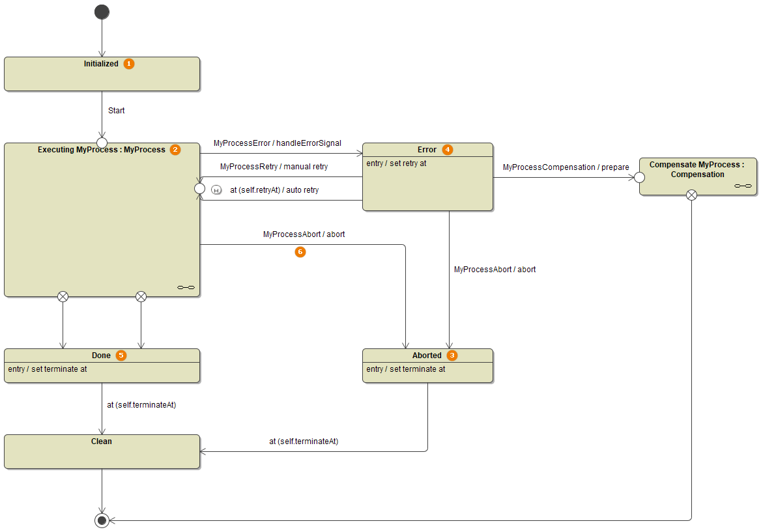Click the initial state black dot at top
Screen dimensions: 761x532
click(x=102, y=11)
